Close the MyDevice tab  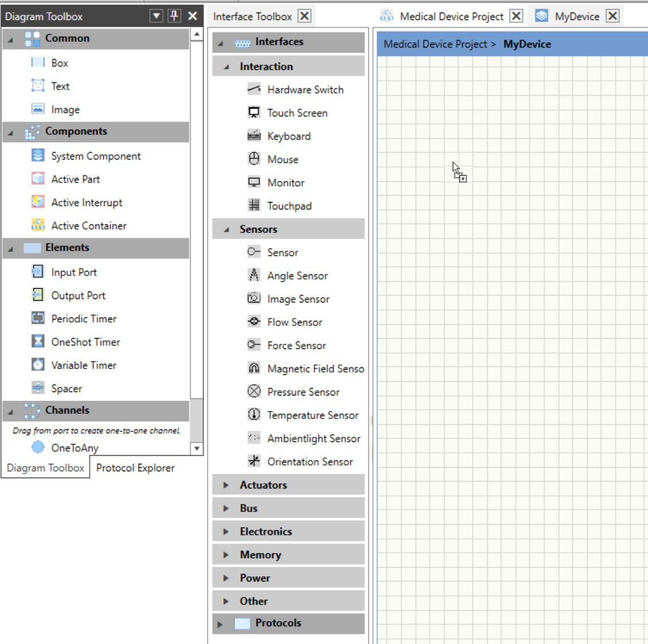[x=612, y=16]
